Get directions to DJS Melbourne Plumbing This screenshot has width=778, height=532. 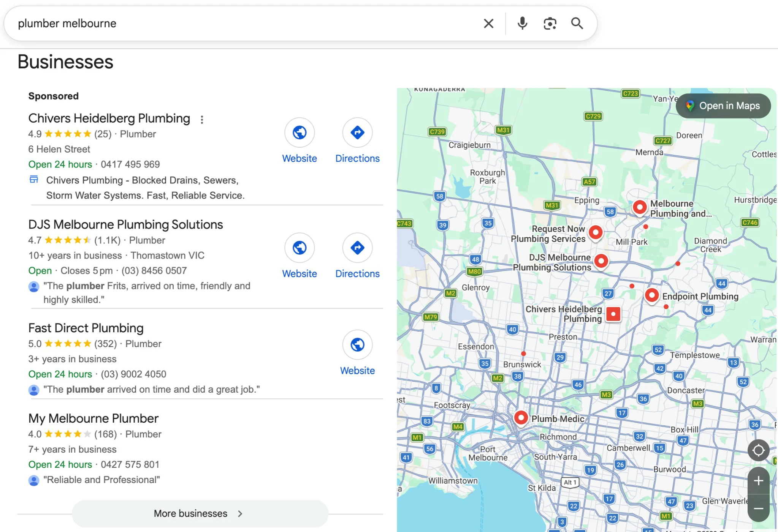(x=357, y=248)
